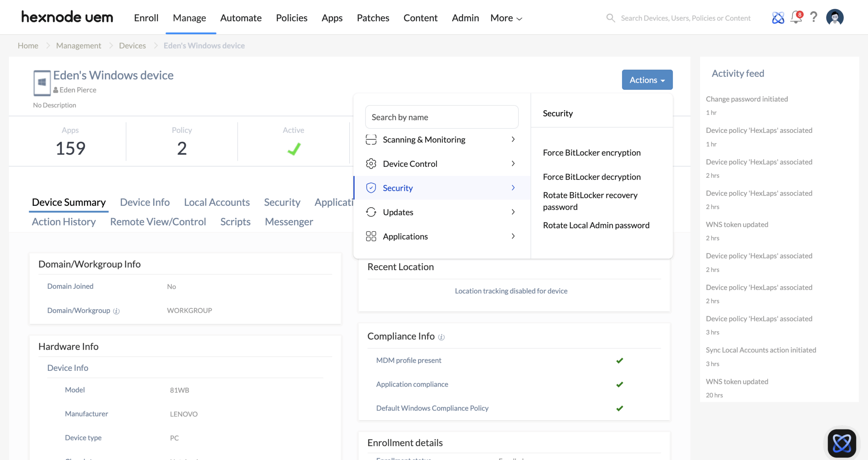Focus the Search by name field
The image size is (868, 460).
click(x=441, y=117)
